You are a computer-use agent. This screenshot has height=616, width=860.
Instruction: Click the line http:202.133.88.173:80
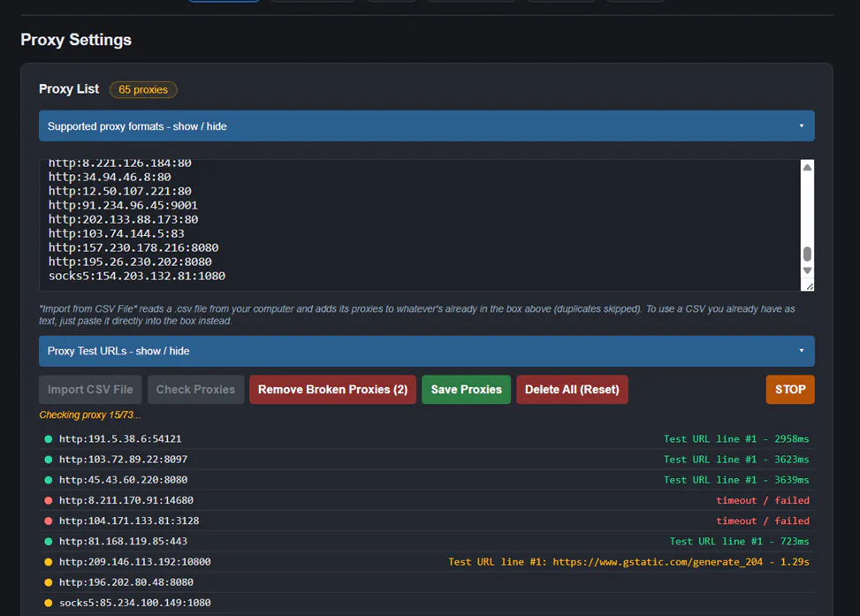tap(123, 219)
